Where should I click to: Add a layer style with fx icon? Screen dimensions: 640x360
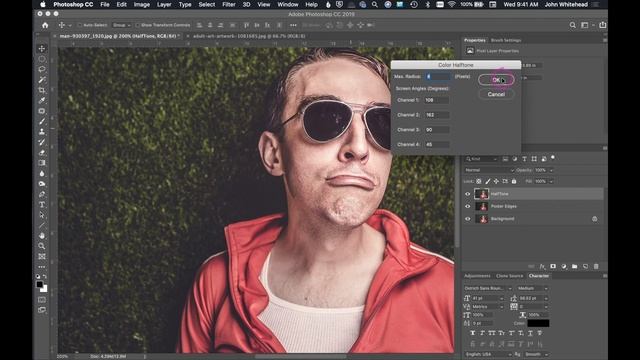pos(542,267)
